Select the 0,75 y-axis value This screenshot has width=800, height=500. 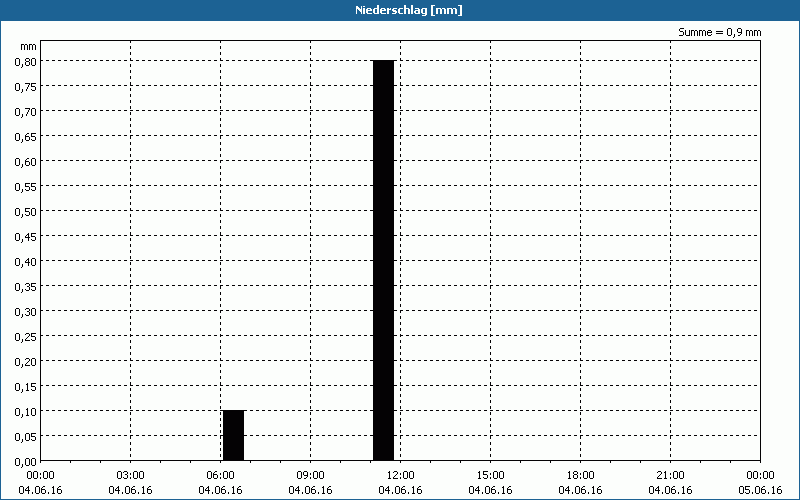click(26, 86)
